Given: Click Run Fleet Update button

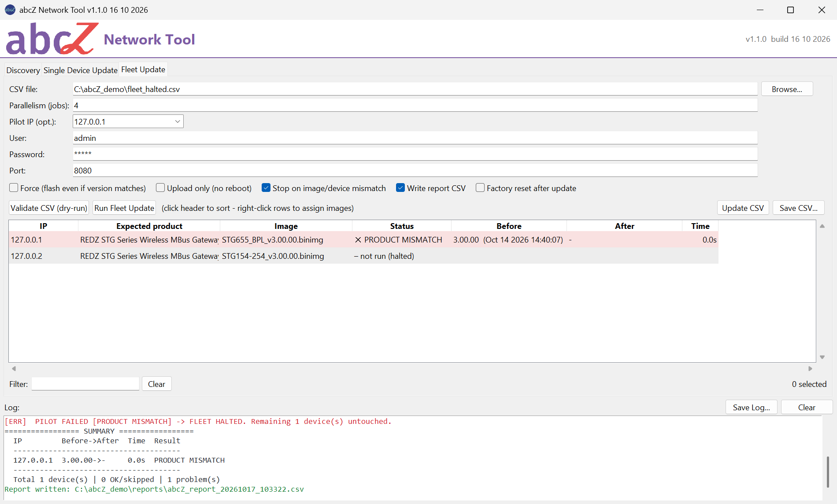Looking at the screenshot, I should tap(124, 208).
